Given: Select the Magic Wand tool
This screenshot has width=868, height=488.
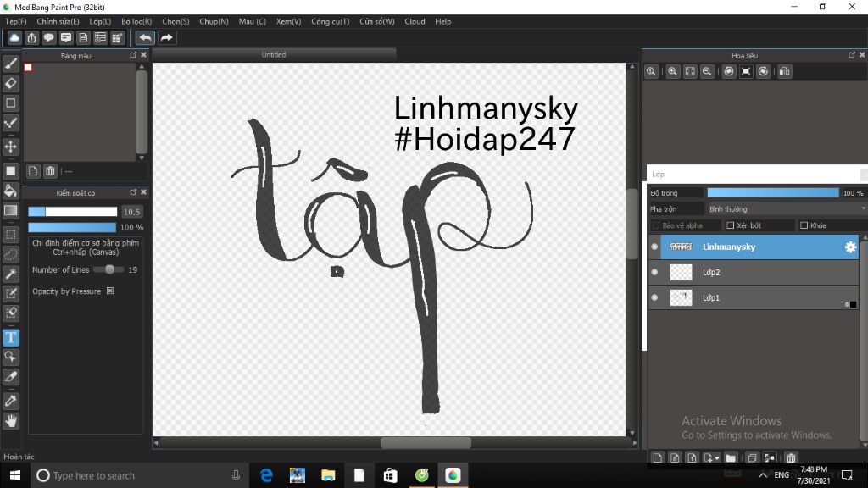Looking at the screenshot, I should tap(10, 274).
